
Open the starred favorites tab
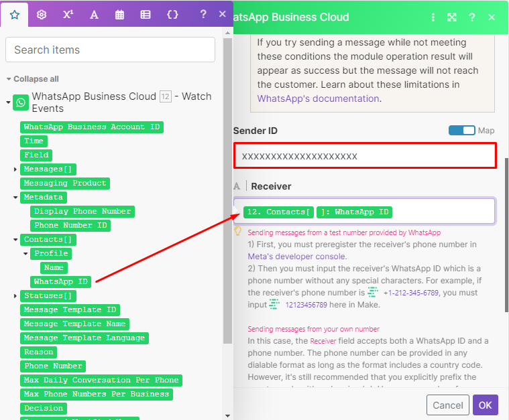(x=15, y=15)
